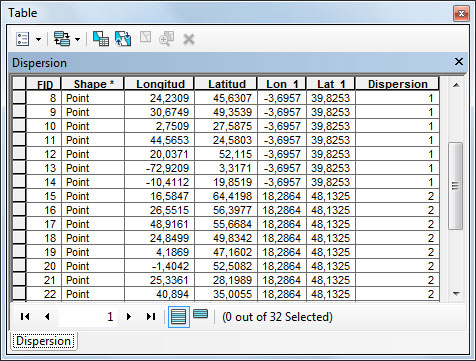This screenshot has width=476, height=361.
Task: Go to the first record
Action: 25,316
